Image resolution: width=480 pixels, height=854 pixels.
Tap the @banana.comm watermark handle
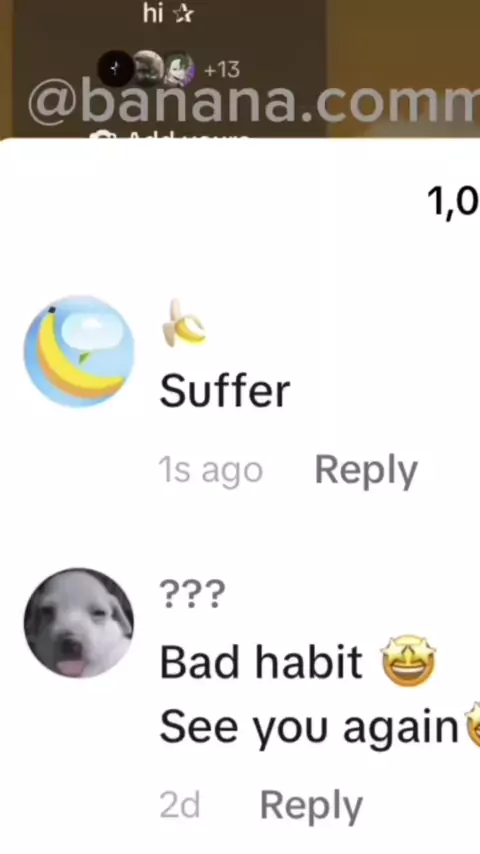[x=253, y=103]
